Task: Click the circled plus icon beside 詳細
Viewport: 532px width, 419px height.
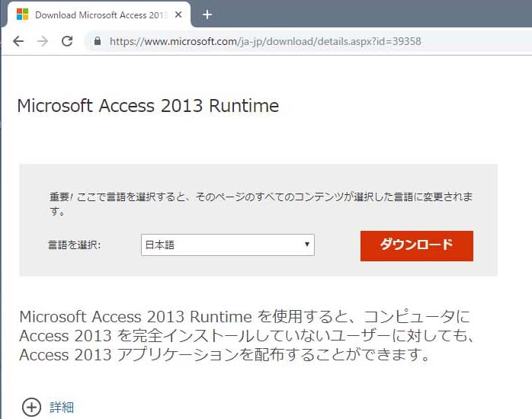Action: 31,407
